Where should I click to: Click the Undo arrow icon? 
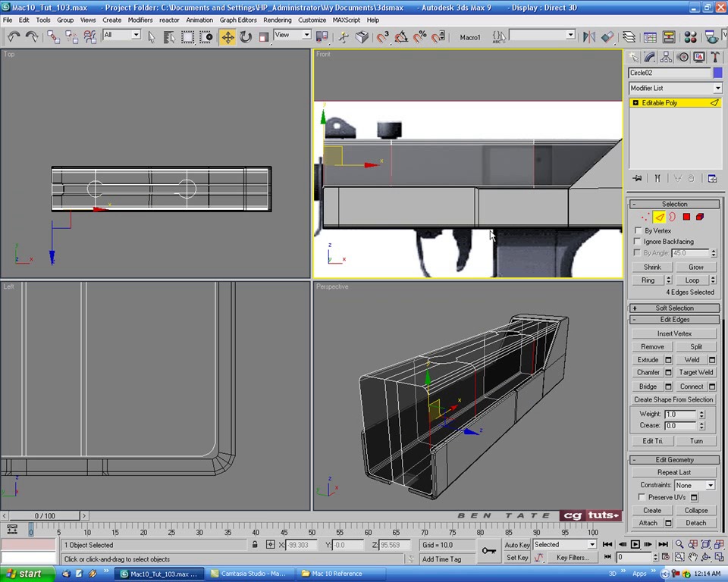(x=14, y=37)
